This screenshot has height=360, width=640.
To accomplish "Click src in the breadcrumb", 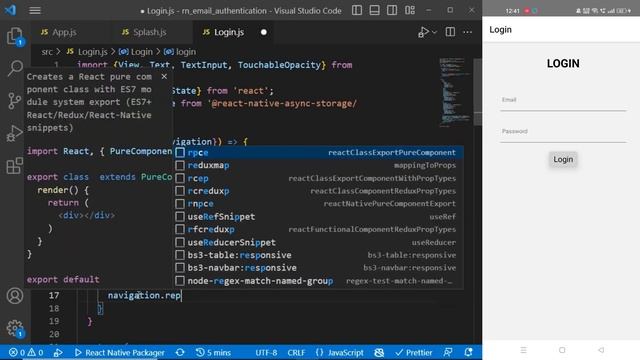I will tap(47, 51).
